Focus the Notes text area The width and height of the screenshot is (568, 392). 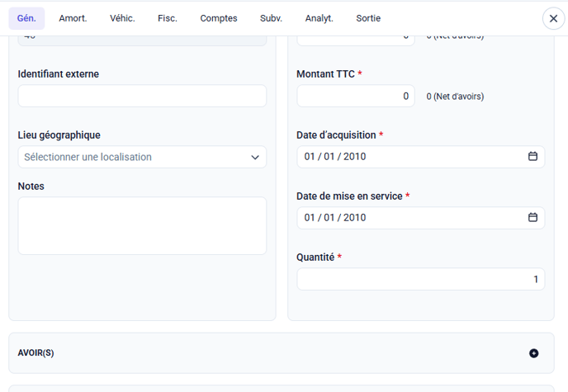(142, 225)
